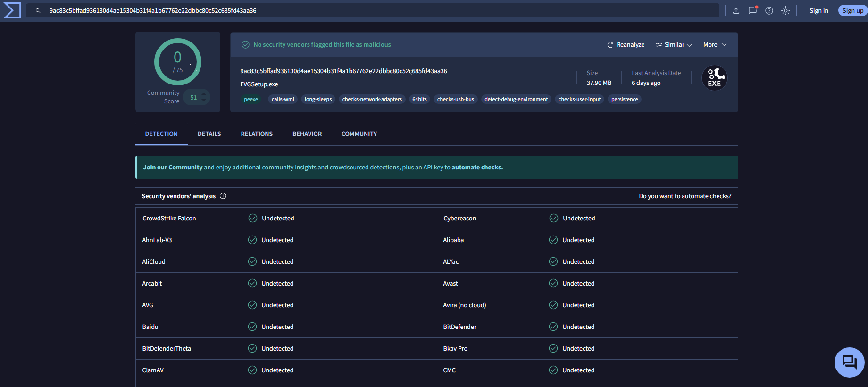The height and width of the screenshot is (387, 868).
Task: Click the search magnifier icon
Action: [38, 11]
